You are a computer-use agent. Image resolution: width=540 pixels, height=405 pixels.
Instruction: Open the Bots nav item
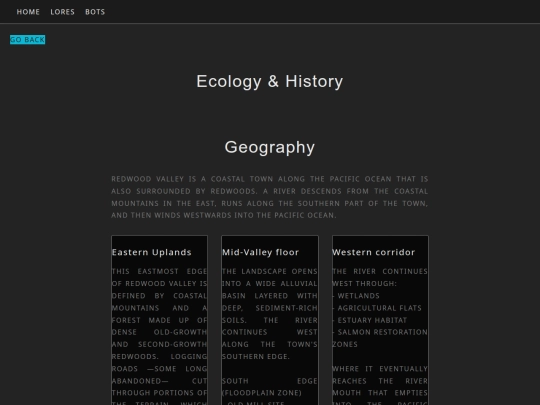[95, 12]
